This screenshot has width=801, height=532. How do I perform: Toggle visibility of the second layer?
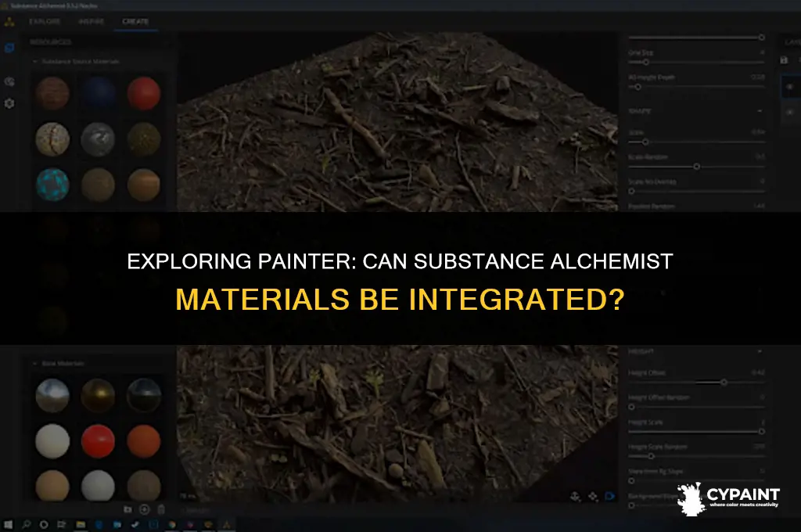(x=790, y=112)
